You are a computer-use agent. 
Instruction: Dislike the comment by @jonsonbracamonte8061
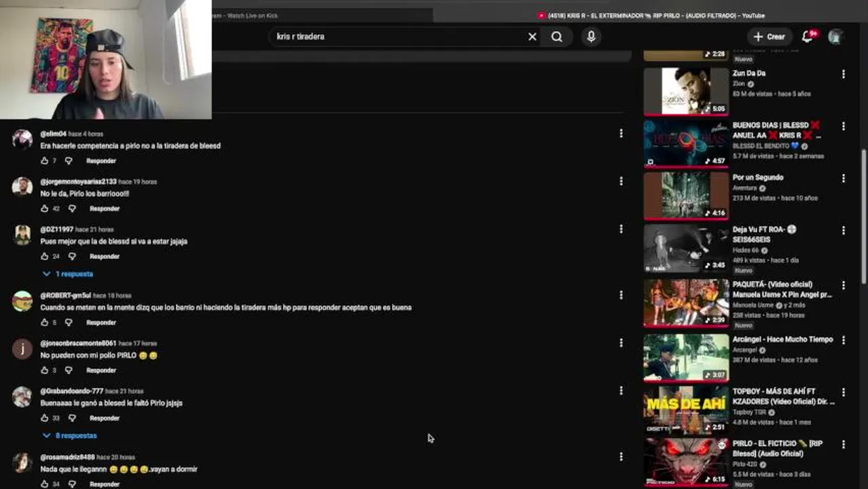pyautogui.click(x=69, y=370)
